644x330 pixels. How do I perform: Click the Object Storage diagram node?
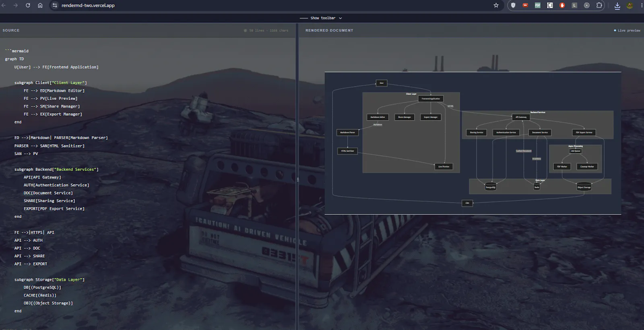(584, 187)
